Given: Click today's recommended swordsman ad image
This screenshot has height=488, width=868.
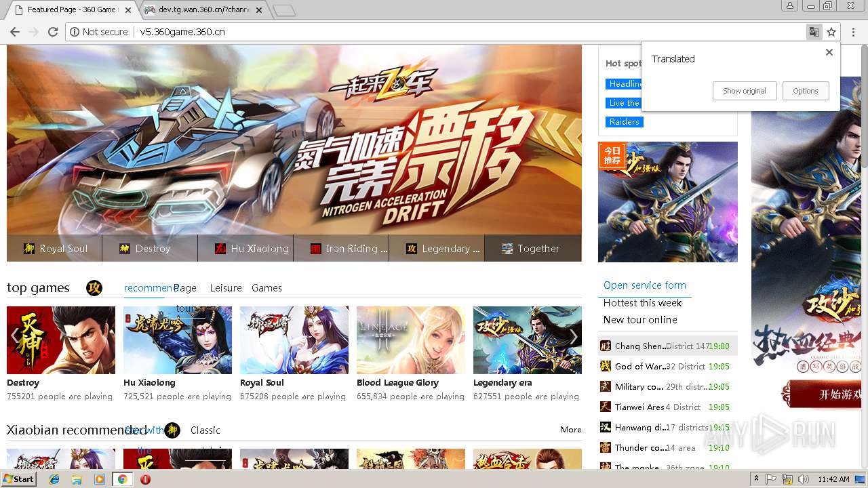Looking at the screenshot, I should tap(668, 202).
